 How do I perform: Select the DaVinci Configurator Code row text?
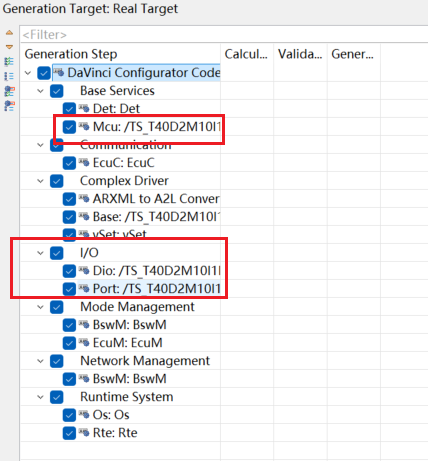[144, 73]
